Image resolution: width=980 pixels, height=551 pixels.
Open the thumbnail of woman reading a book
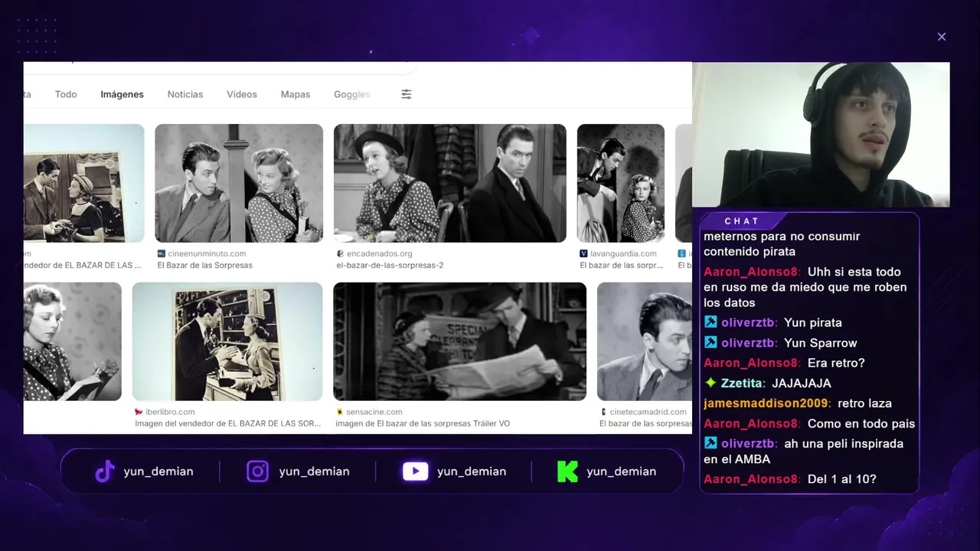[73, 341]
